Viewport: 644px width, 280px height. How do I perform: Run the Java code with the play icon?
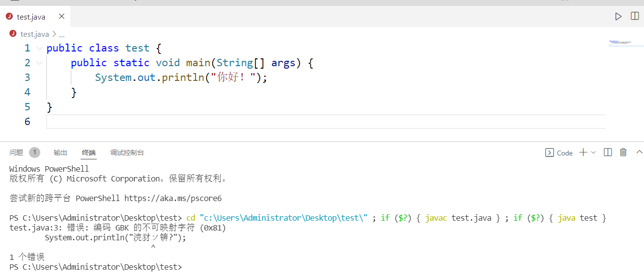(x=618, y=17)
